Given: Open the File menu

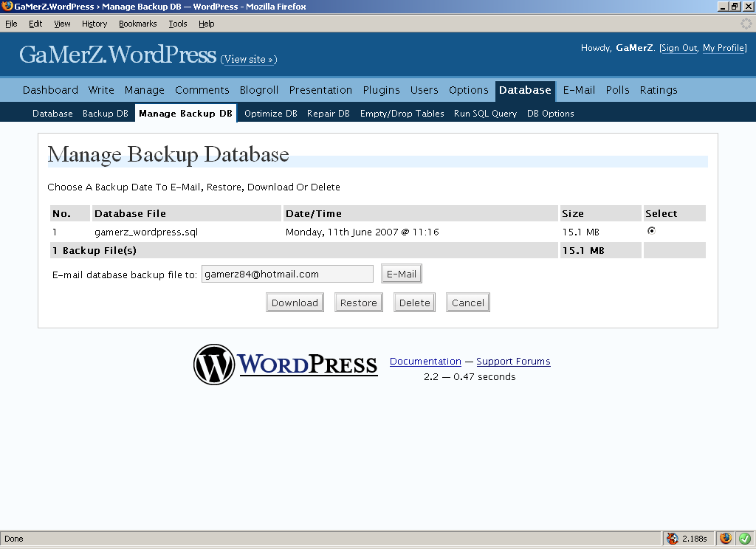Looking at the screenshot, I should (11, 24).
